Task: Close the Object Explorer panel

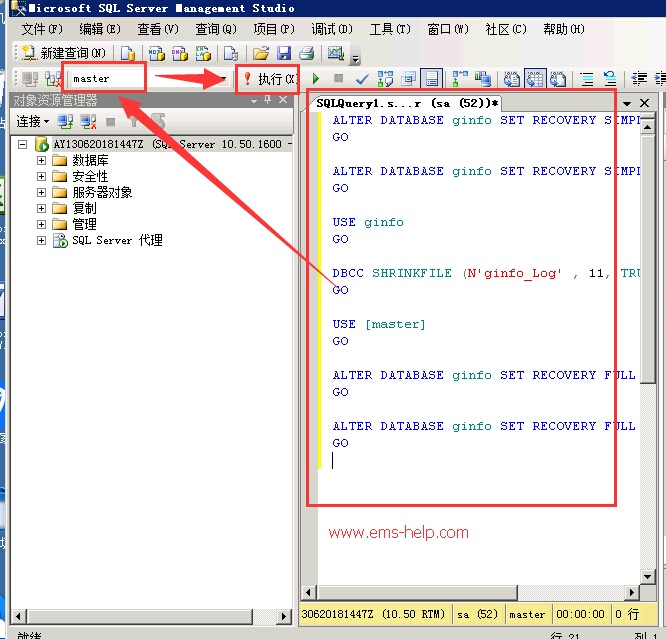Action: coord(283,100)
